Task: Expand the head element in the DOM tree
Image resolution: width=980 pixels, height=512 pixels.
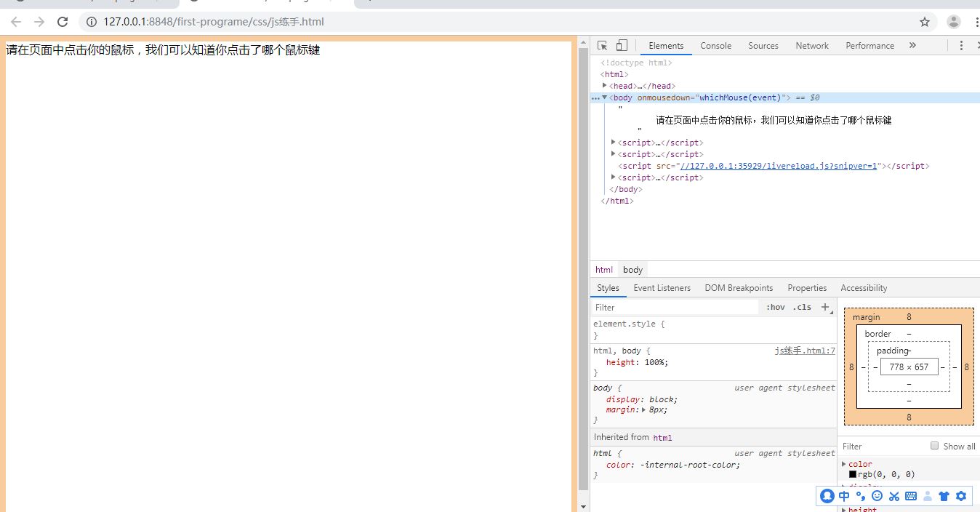Action: (605, 85)
